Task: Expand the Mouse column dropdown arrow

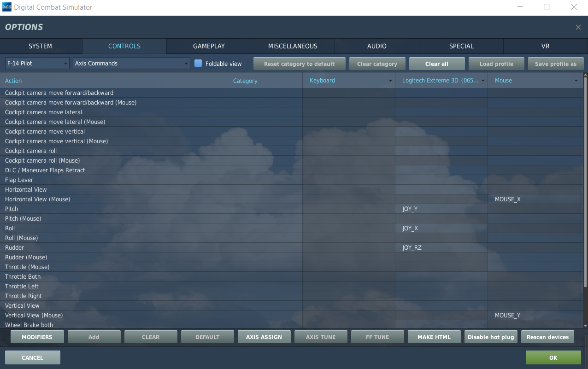Action: coord(576,81)
